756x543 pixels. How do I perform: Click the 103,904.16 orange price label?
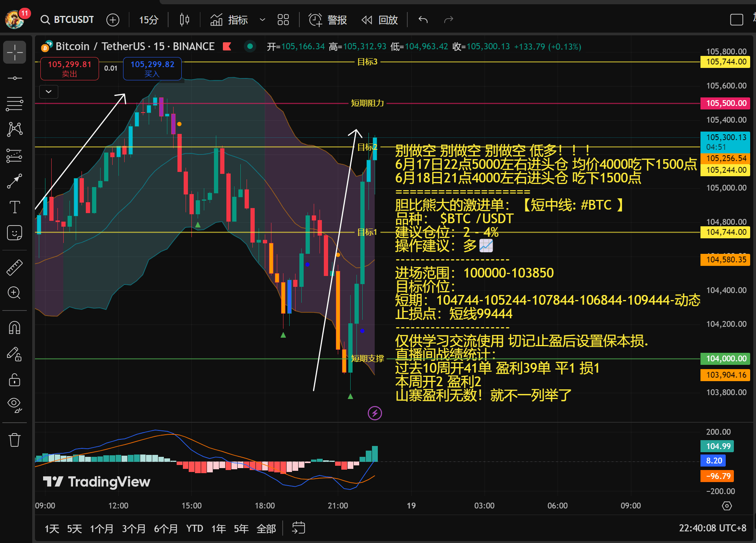(725, 375)
